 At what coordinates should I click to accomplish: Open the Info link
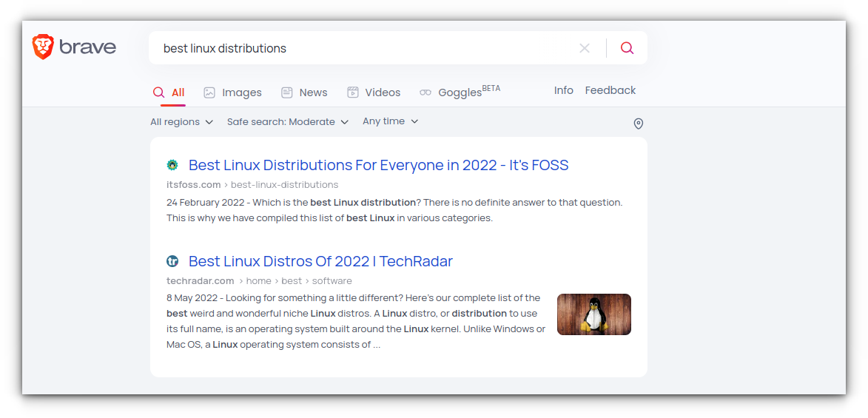[x=564, y=90]
